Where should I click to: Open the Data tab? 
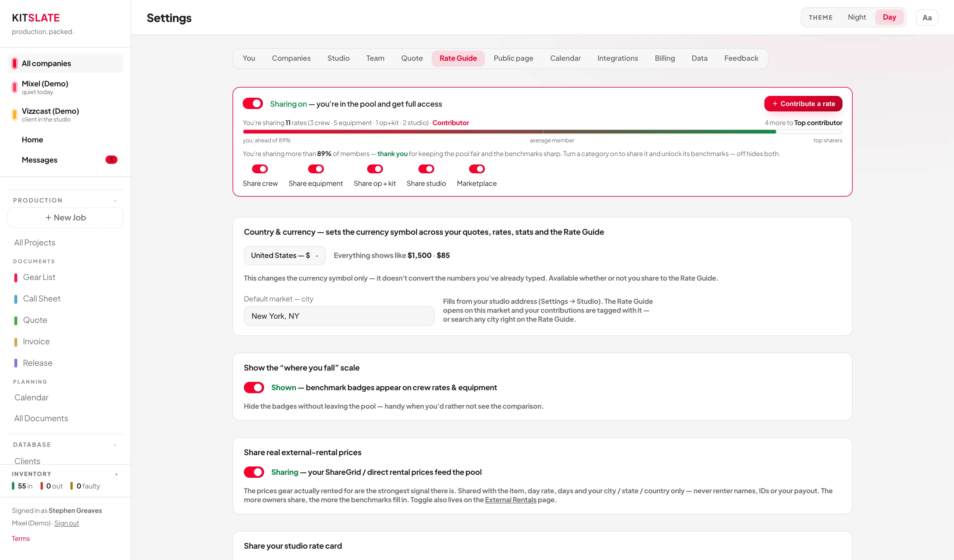click(699, 58)
